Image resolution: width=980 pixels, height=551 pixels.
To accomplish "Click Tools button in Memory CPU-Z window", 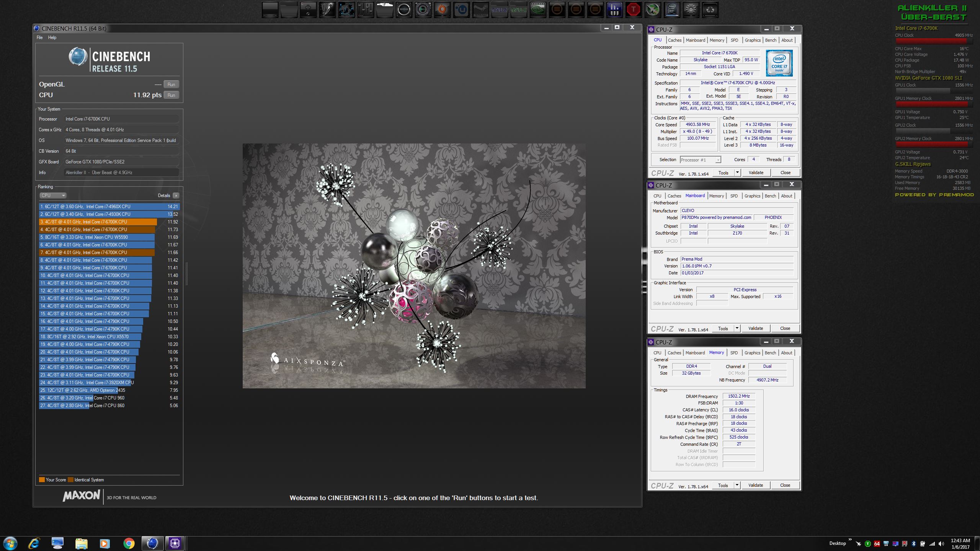I will tap(723, 485).
